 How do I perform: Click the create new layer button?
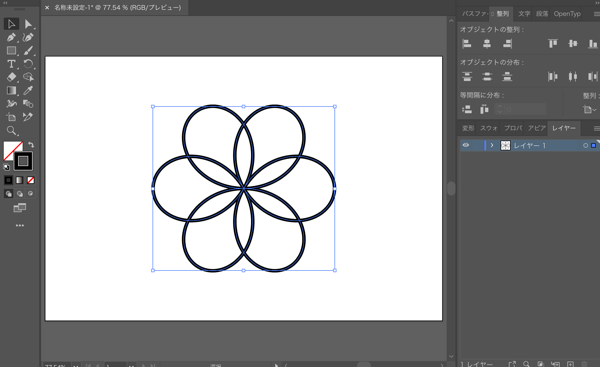pyautogui.click(x=570, y=364)
